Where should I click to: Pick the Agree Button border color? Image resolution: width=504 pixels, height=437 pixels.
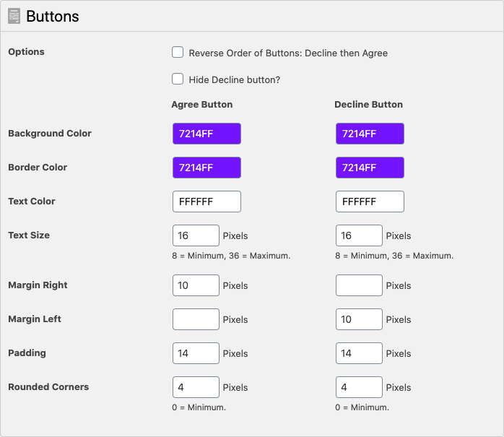(207, 168)
